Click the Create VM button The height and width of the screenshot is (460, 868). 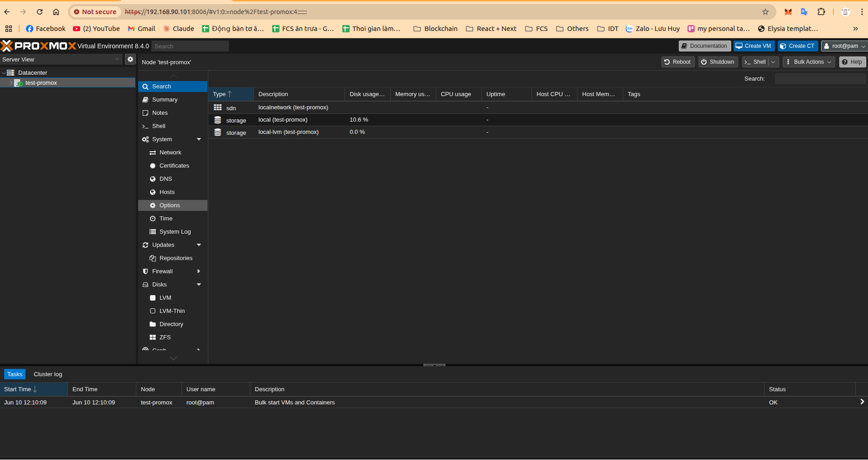pyautogui.click(x=753, y=46)
